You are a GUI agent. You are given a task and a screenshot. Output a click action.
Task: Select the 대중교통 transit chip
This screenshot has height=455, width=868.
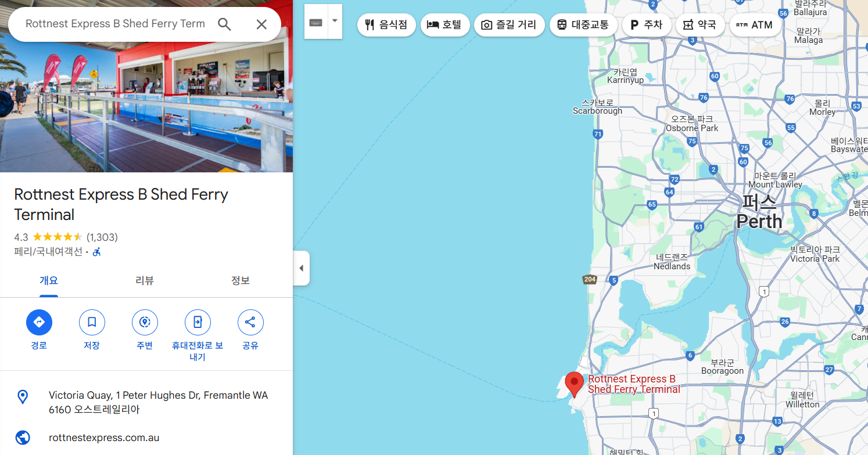(583, 25)
